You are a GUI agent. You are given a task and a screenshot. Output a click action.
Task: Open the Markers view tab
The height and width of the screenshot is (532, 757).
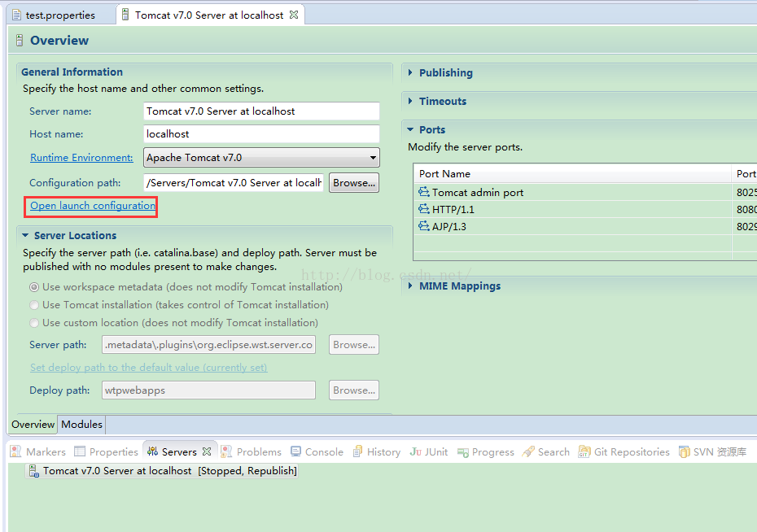tap(38, 451)
